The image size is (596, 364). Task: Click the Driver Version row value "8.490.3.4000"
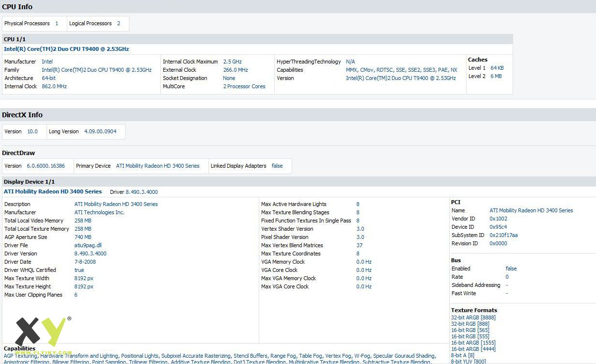[x=91, y=253]
